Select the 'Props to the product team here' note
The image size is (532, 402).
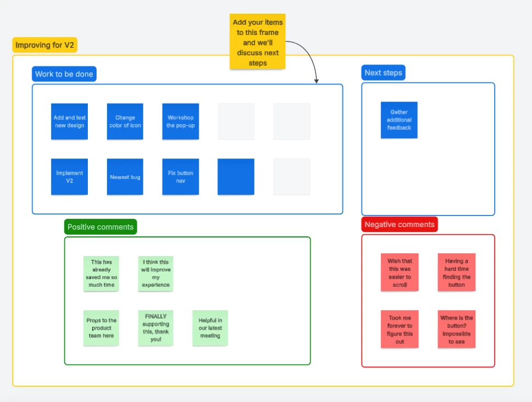click(x=101, y=328)
